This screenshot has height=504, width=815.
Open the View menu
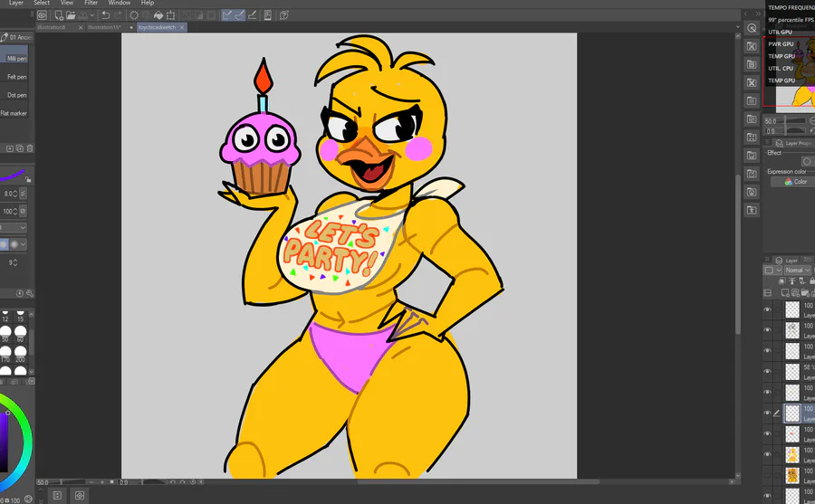pyautogui.click(x=67, y=3)
